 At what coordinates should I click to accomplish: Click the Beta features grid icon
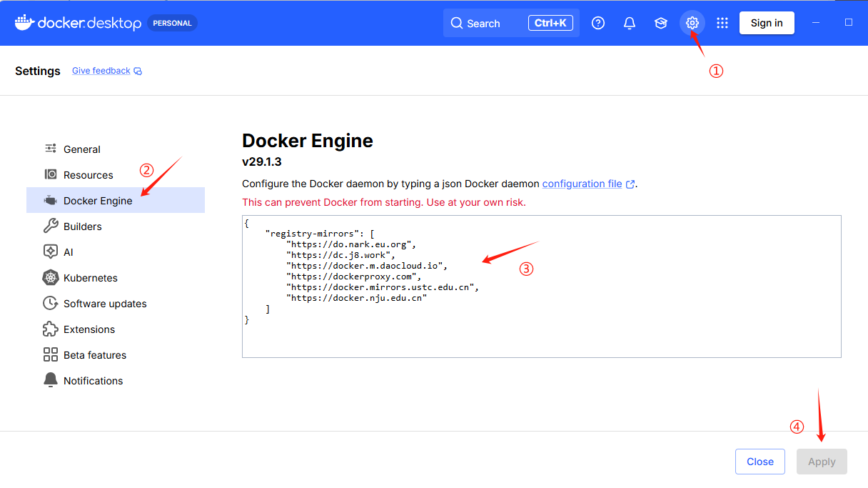[51, 354]
